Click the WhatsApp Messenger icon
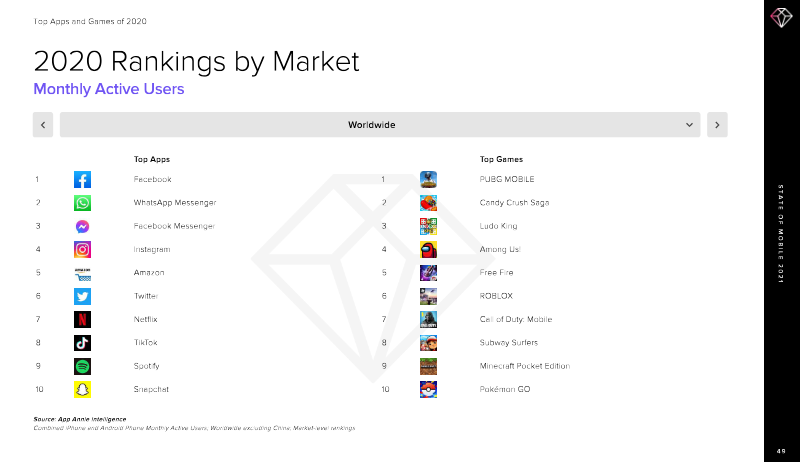This screenshot has height=462, width=800. point(82,203)
